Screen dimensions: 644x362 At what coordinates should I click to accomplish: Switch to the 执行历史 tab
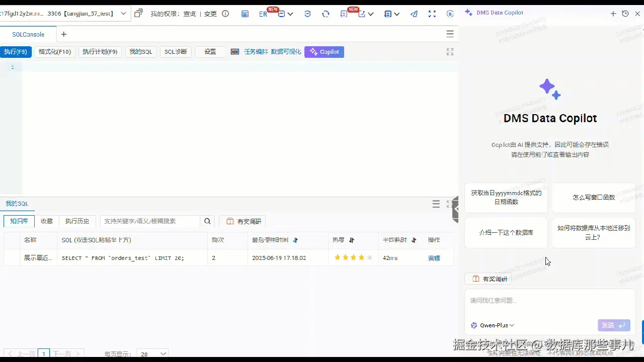[x=77, y=221]
